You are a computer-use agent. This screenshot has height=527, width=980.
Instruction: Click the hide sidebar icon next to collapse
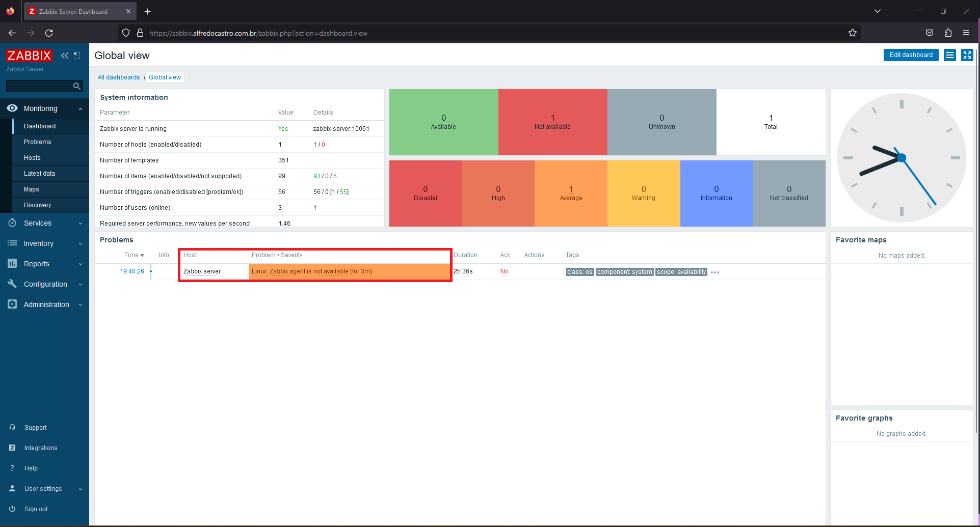click(77, 56)
